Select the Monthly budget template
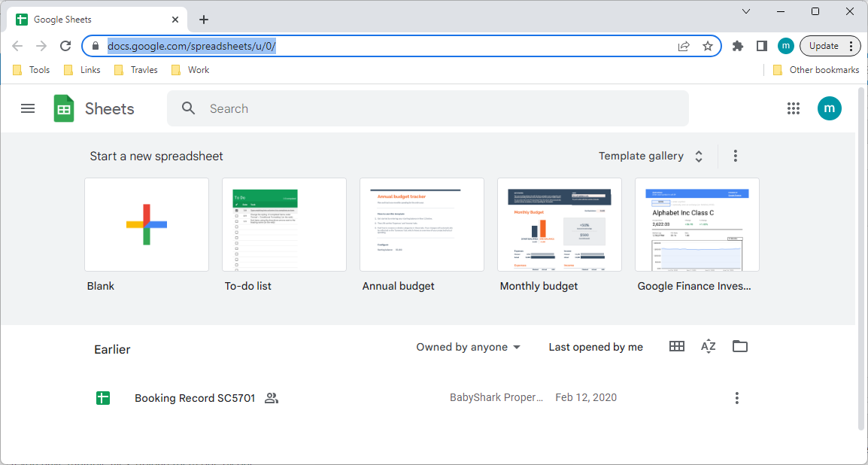 pos(560,224)
